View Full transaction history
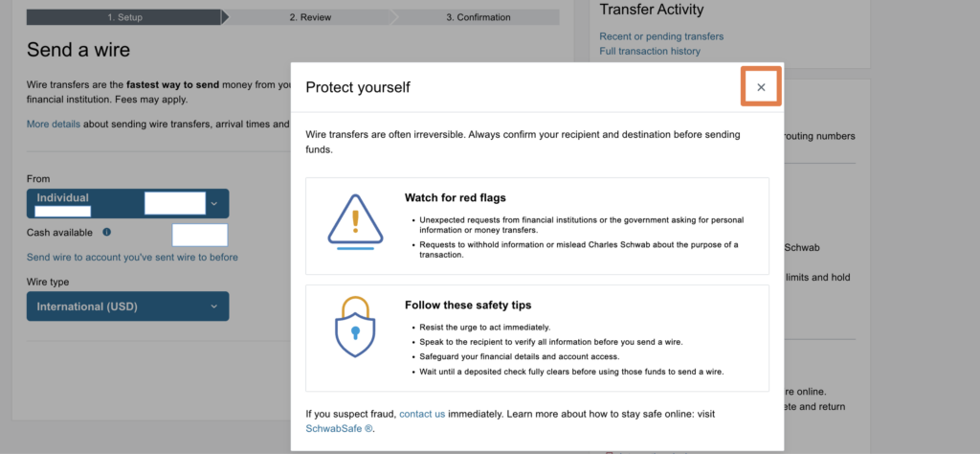Viewport: 980px width, 454px height. coord(650,51)
